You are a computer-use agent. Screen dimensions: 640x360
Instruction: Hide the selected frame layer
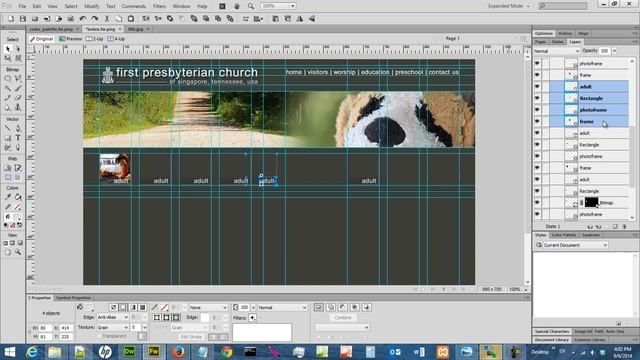pyautogui.click(x=537, y=122)
